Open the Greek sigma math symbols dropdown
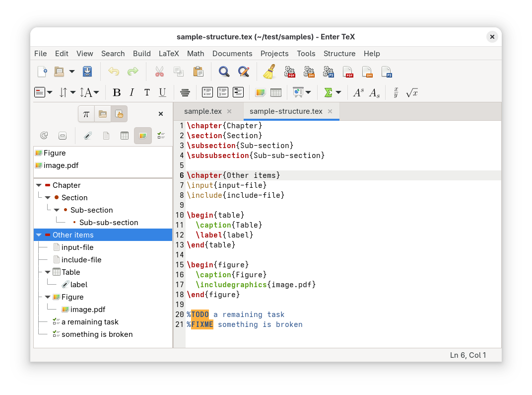This screenshot has height=395, width=532. [x=338, y=92]
